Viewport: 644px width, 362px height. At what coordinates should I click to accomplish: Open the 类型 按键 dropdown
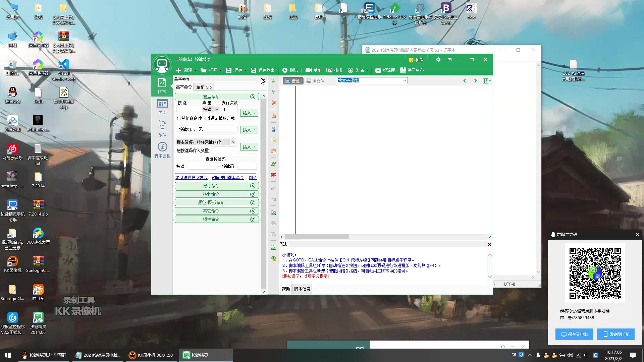217,109
